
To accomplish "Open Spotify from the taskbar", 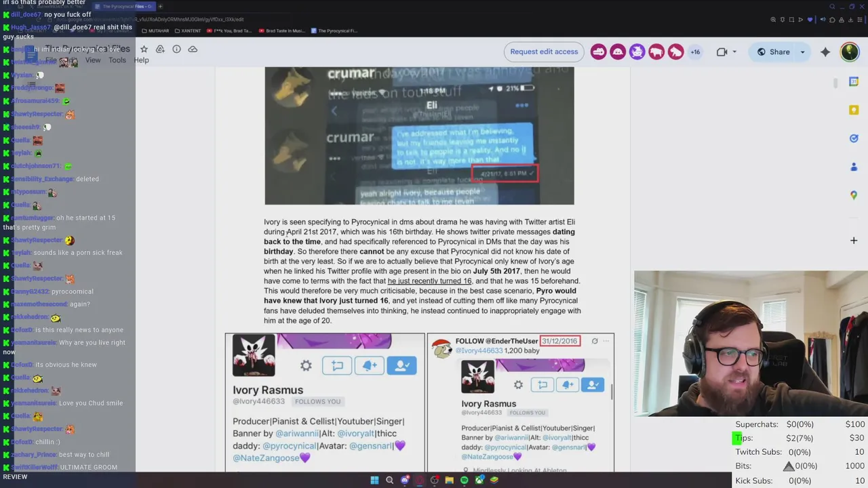I will [465, 480].
